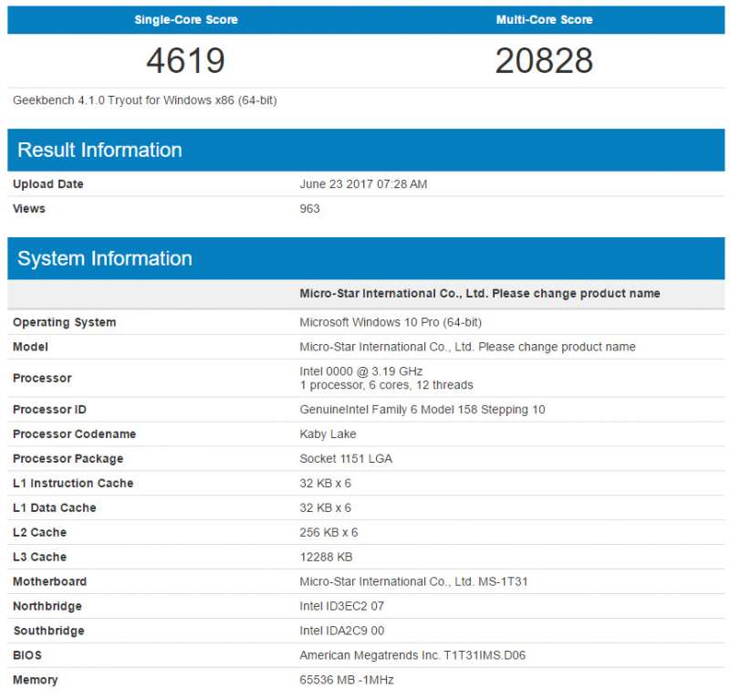Select American Megatrends Inc. T1T31IMS.D06 value
The height and width of the screenshot is (700, 730).
click(x=412, y=656)
